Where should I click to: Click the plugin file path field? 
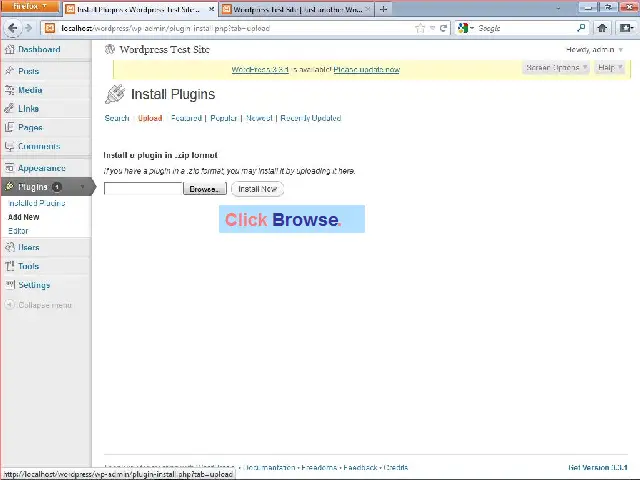coord(143,189)
